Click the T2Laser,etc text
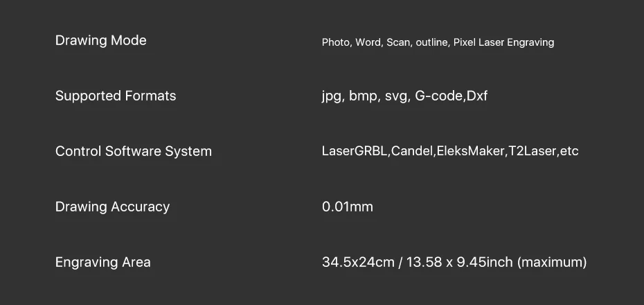644x305 pixels. 544,151
